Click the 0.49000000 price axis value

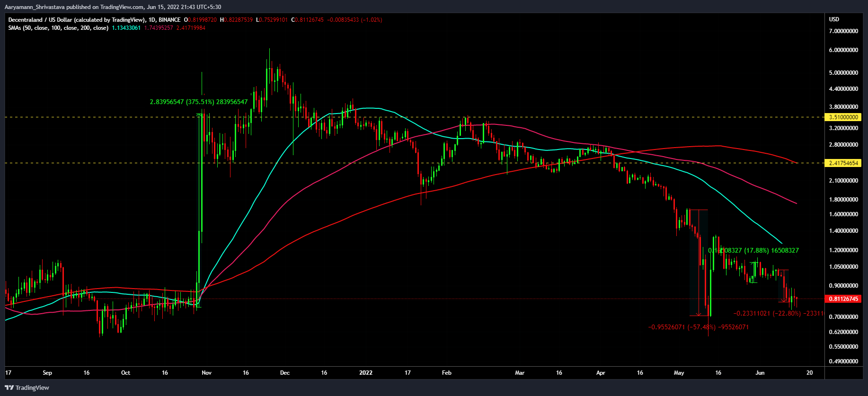click(x=843, y=361)
